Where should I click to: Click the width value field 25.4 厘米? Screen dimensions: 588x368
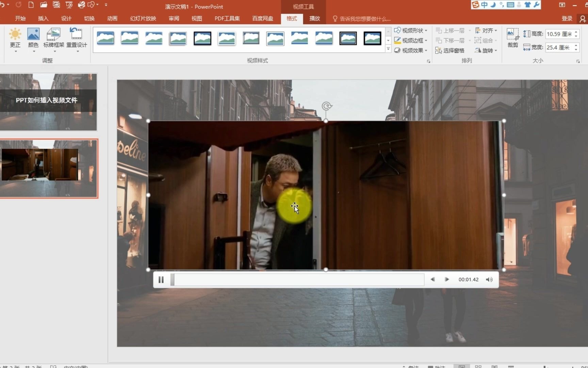coord(559,47)
